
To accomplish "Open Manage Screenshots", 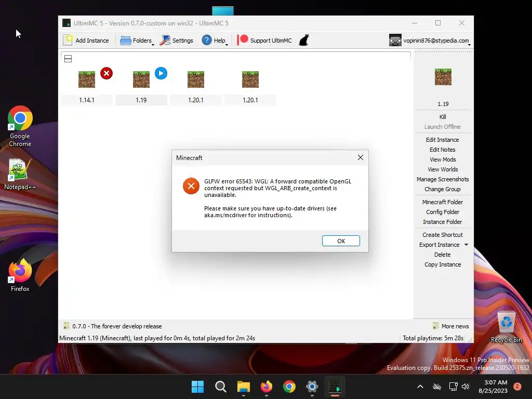I will click(443, 179).
